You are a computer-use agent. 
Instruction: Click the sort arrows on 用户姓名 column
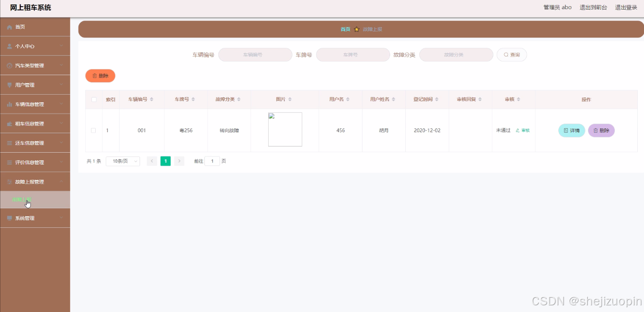[x=393, y=99]
